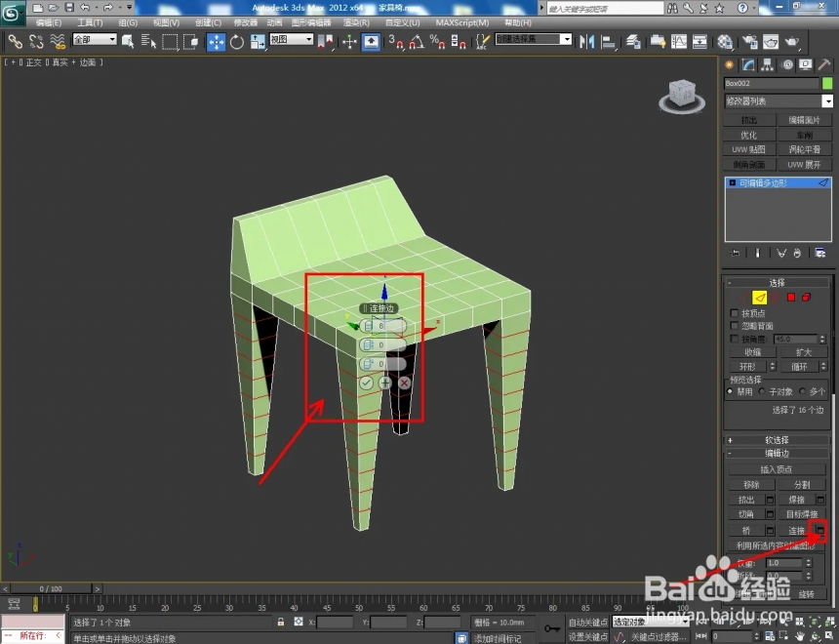The height and width of the screenshot is (644, 839).
Task: Open the 创建(C) menu
Action: pyautogui.click(x=208, y=22)
